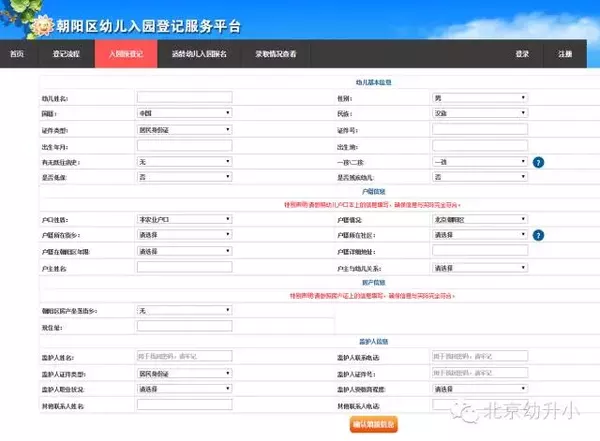This screenshot has width=600, height=441.
Task: Select the 户籍所在街乡 dropdown
Action: tap(184, 234)
